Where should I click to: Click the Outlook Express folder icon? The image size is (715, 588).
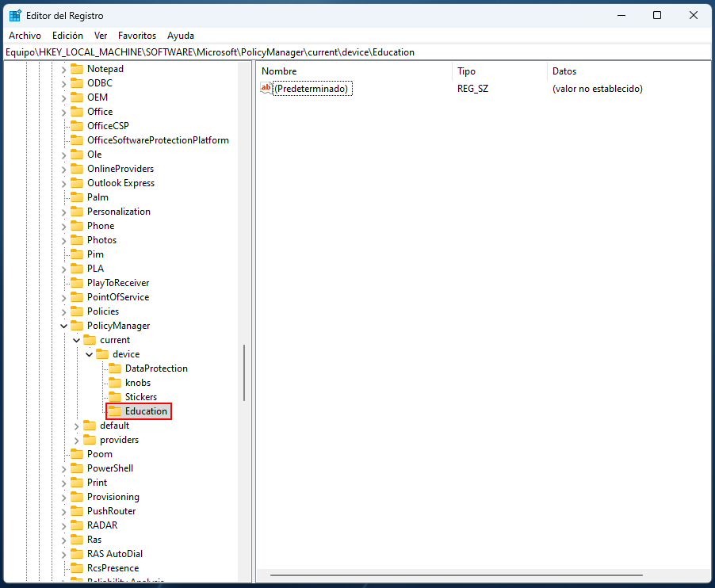pyautogui.click(x=77, y=183)
